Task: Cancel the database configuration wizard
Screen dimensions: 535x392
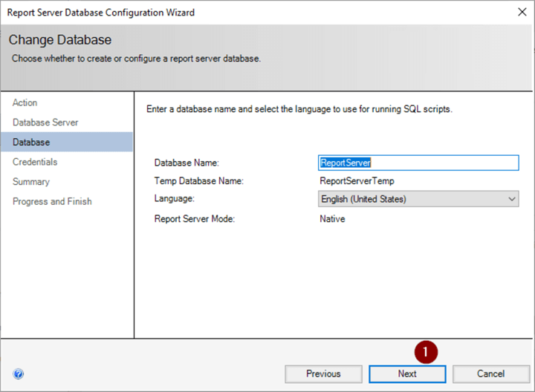Action: (x=490, y=373)
